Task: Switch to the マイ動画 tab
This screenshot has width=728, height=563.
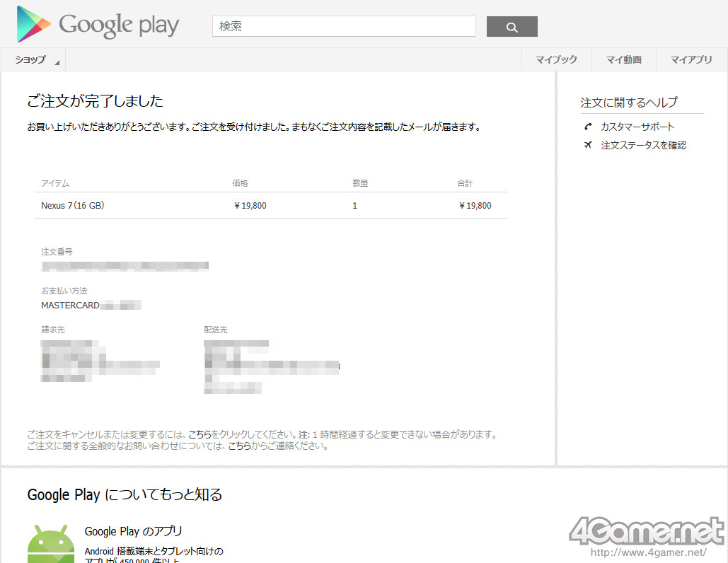Action: click(x=623, y=60)
